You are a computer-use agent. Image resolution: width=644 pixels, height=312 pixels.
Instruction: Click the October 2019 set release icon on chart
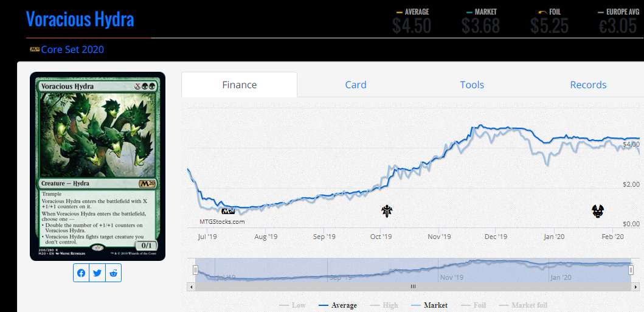[387, 212]
